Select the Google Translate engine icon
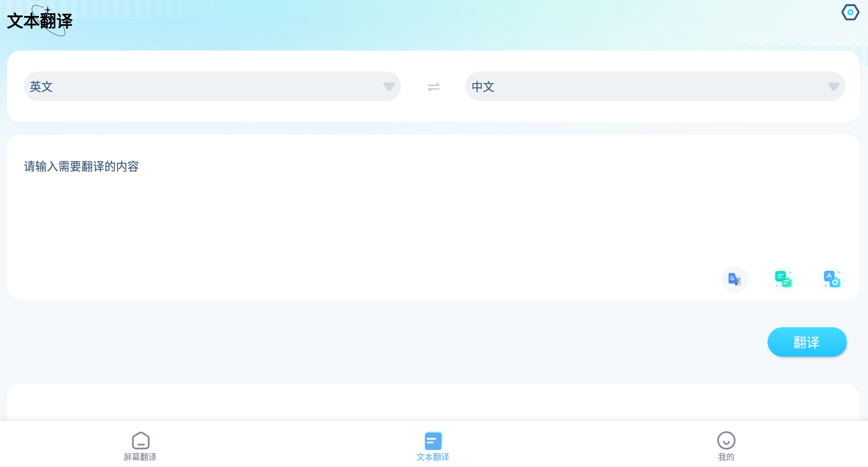The image size is (868, 467). (735, 279)
